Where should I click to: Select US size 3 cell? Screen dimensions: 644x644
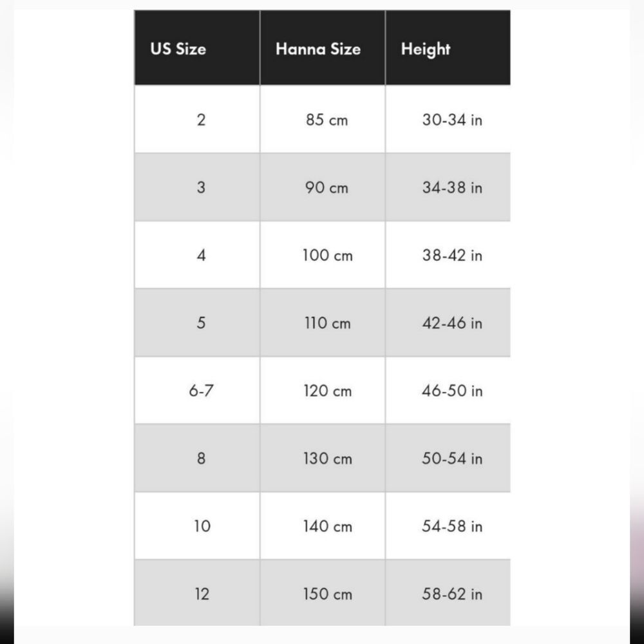click(x=197, y=187)
